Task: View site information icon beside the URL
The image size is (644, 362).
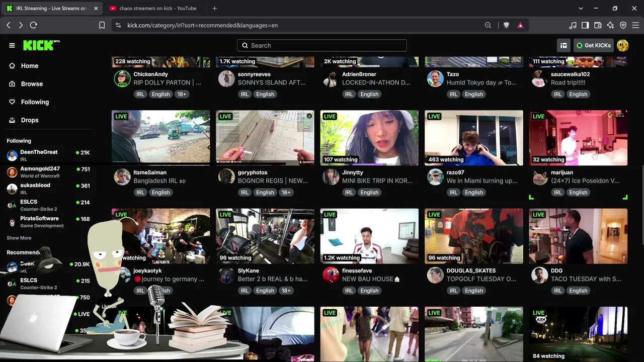Action: [118, 25]
